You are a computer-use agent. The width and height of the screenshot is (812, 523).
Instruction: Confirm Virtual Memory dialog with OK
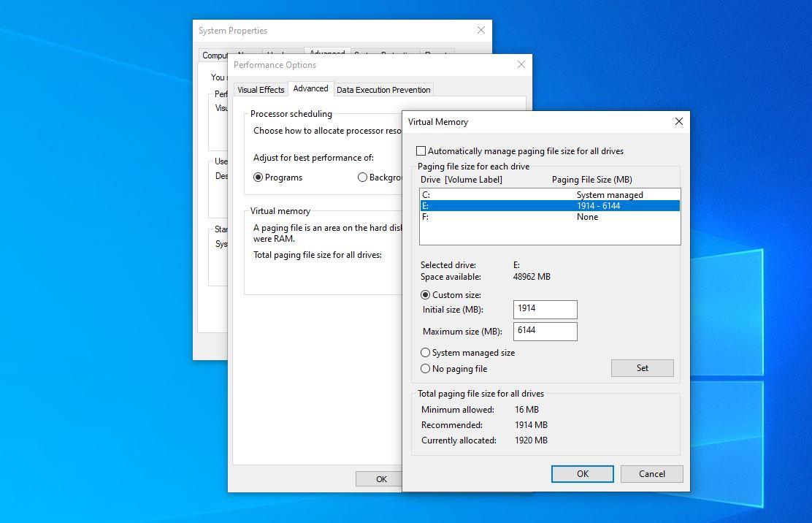(583, 473)
